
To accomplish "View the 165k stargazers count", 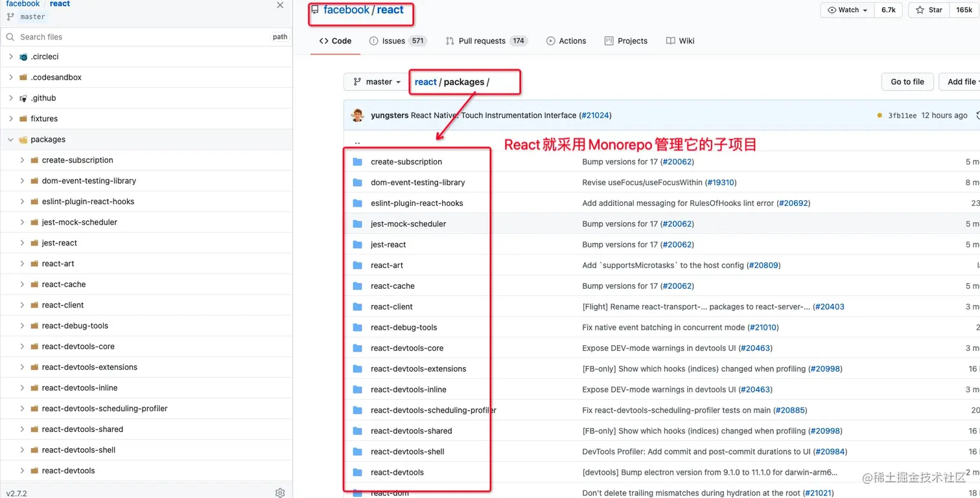I will (x=964, y=10).
